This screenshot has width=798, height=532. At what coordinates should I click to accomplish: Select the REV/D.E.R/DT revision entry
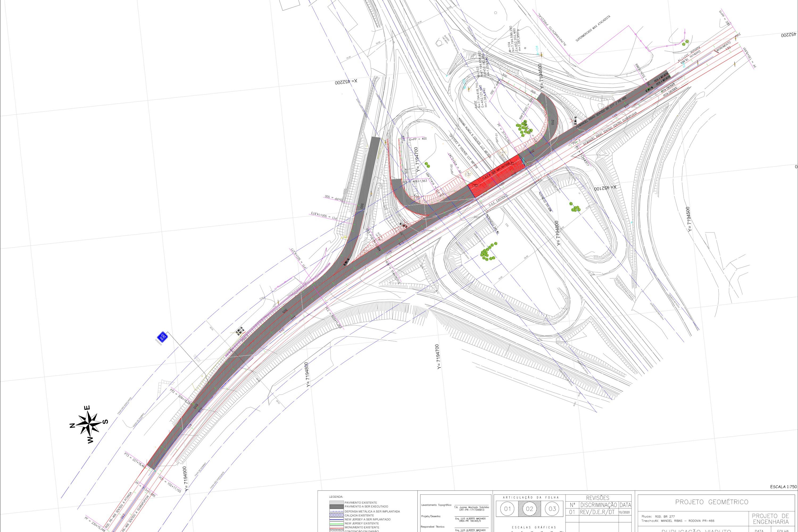[597, 512]
